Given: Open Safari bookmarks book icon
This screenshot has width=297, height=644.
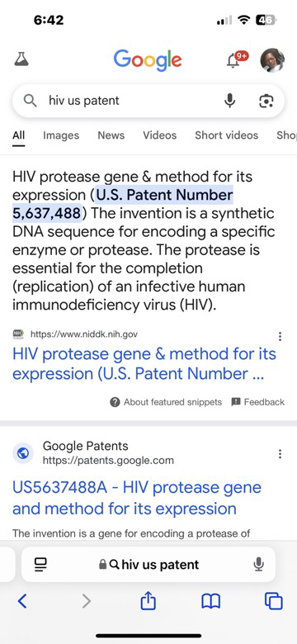Looking at the screenshot, I should point(211,602).
